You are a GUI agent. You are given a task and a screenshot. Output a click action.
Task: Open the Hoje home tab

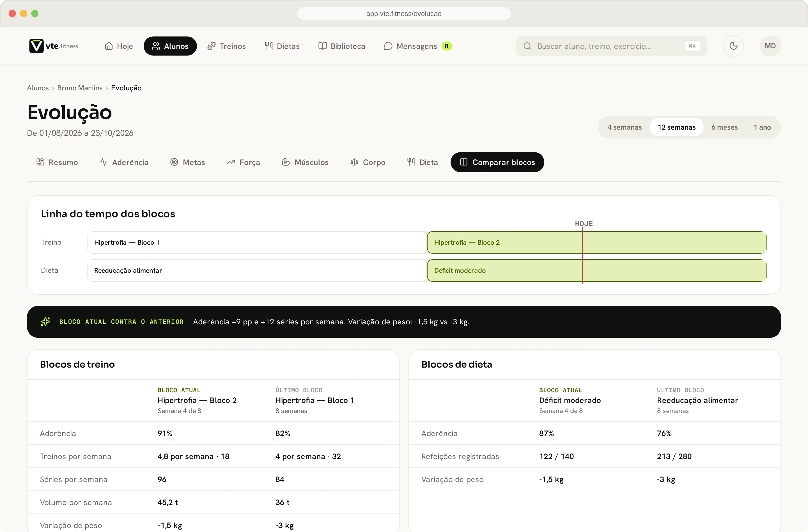pos(118,46)
